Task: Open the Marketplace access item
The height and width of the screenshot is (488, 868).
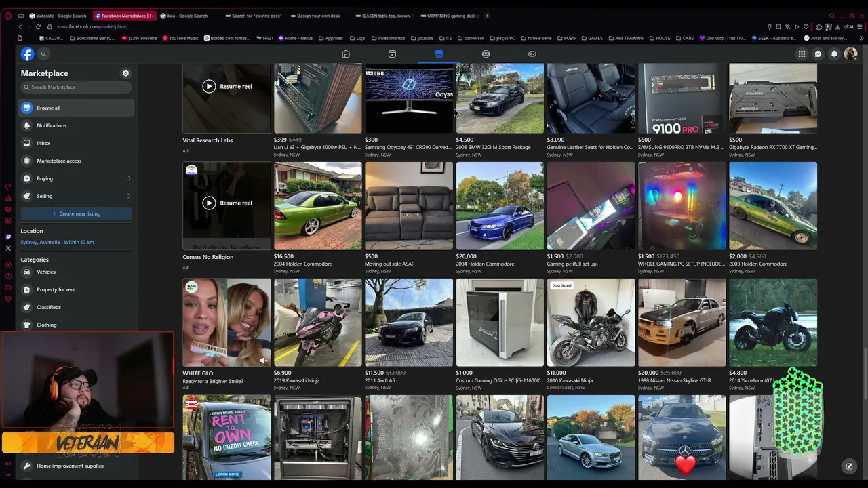Action: [77, 161]
